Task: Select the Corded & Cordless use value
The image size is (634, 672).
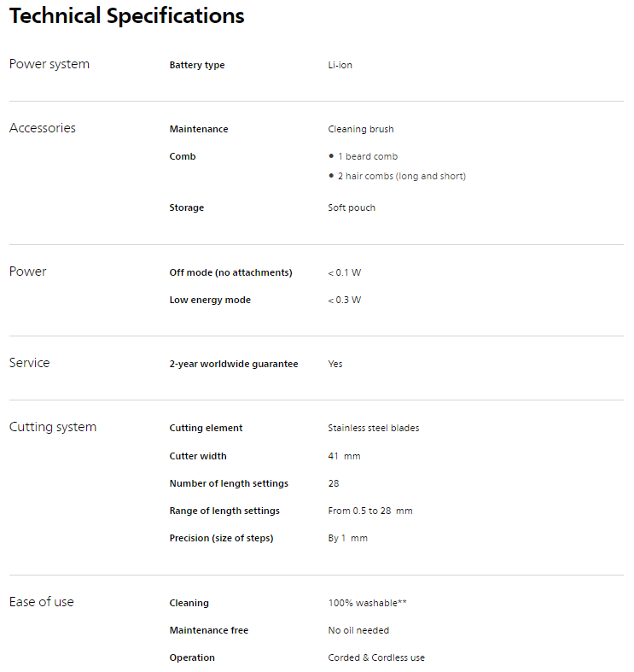Action: tap(375, 658)
